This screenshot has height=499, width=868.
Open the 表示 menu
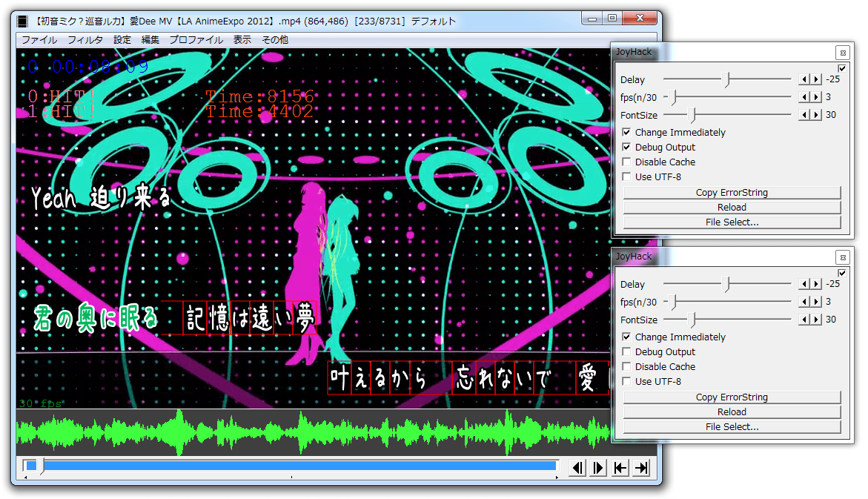(x=242, y=40)
